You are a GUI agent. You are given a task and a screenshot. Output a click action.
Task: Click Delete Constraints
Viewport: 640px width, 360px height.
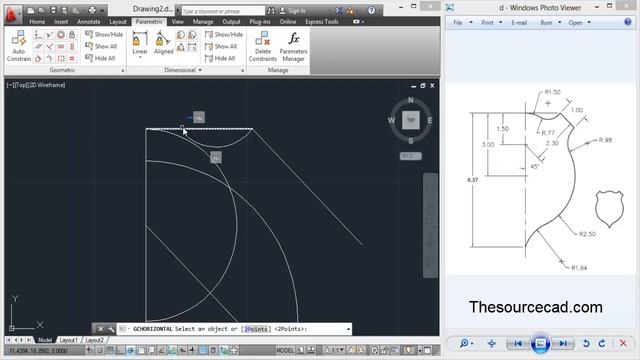pyautogui.click(x=262, y=47)
